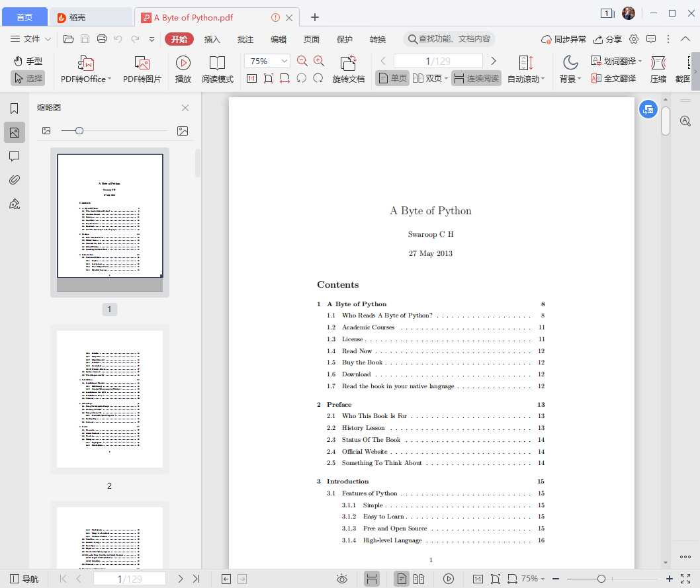
Task: Open the three-dots more options menu
Action: 668,39
